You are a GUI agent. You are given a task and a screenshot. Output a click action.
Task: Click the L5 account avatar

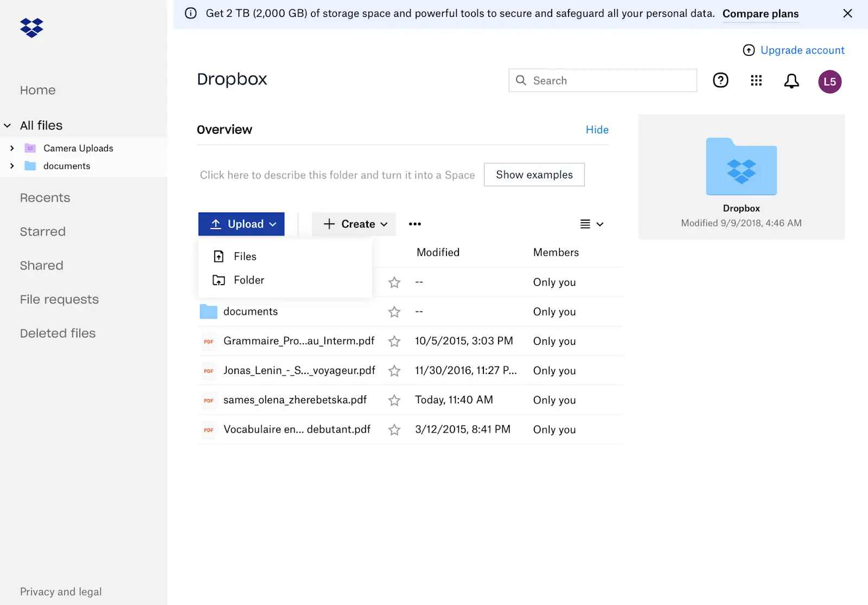(829, 81)
